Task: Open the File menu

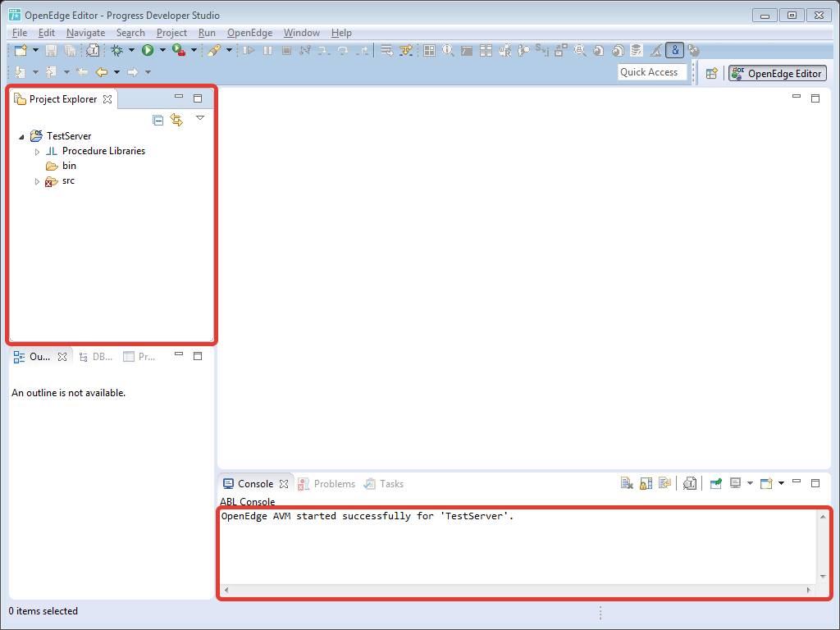Action: coord(20,33)
